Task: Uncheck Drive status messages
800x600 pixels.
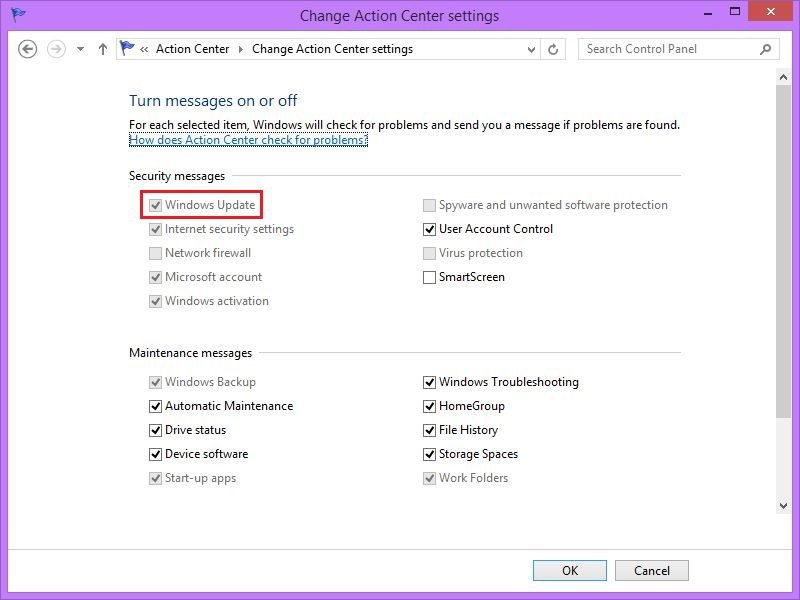Action: click(155, 430)
